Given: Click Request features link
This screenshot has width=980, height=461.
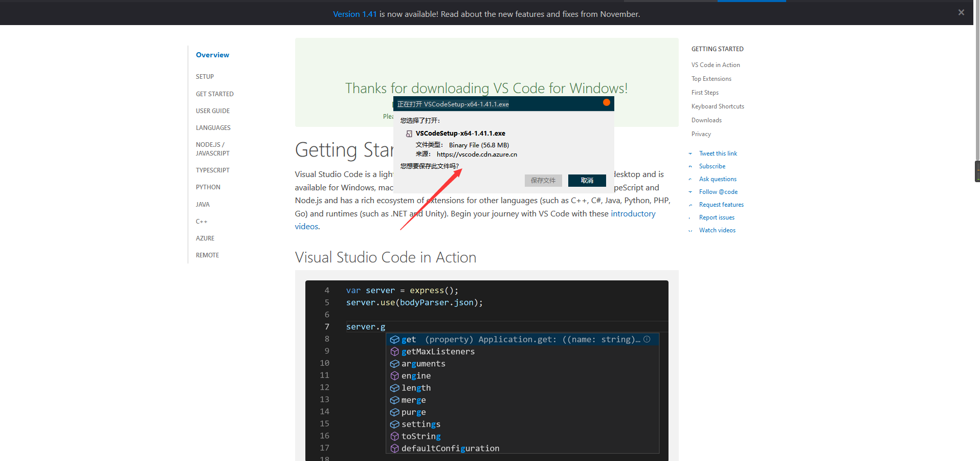Looking at the screenshot, I should 721,205.
